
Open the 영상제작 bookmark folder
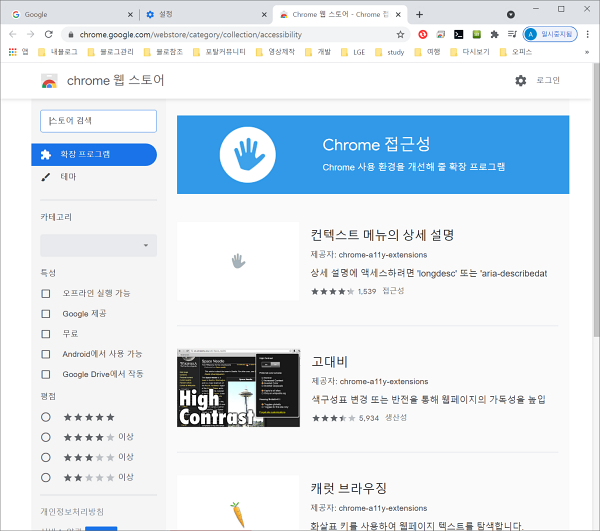tap(276, 52)
